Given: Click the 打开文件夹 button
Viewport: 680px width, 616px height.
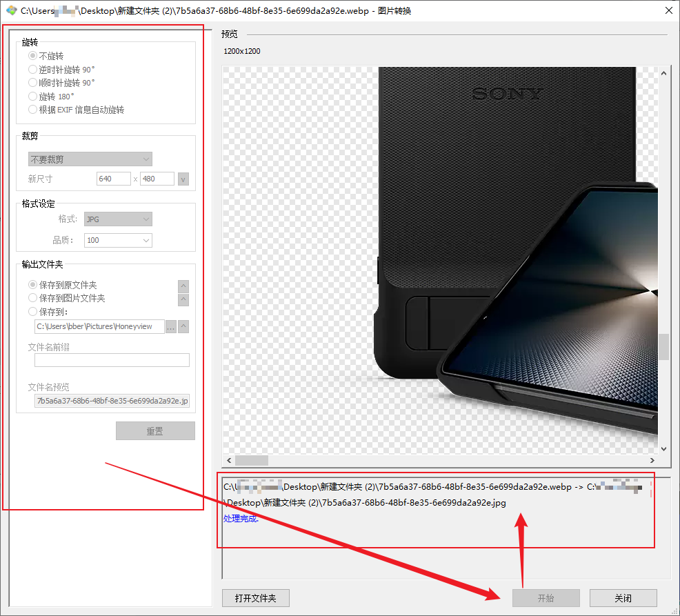Looking at the screenshot, I should (255, 598).
